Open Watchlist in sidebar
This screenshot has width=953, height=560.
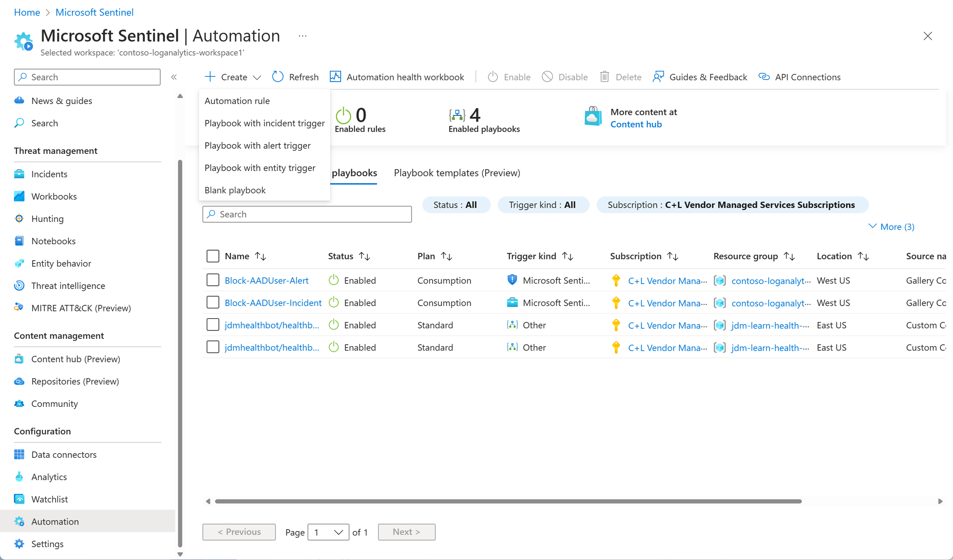49,500
